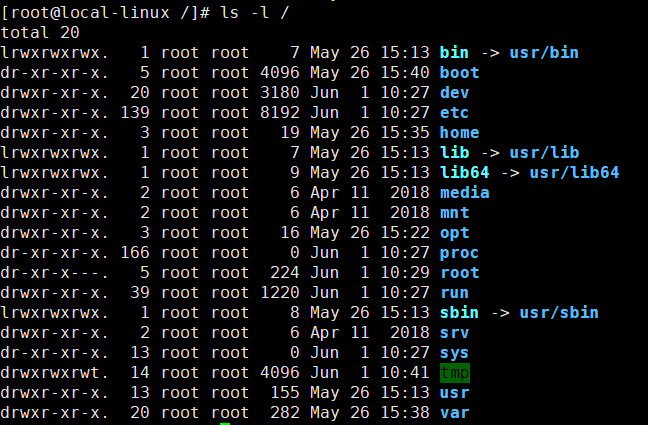648x425 pixels.
Task: Click the mnt directory name
Action: tap(454, 212)
